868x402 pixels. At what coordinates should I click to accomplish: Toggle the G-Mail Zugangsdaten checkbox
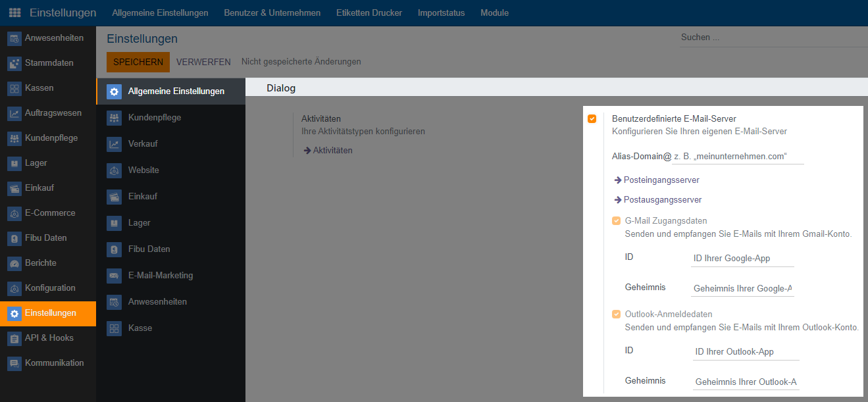[x=617, y=221]
